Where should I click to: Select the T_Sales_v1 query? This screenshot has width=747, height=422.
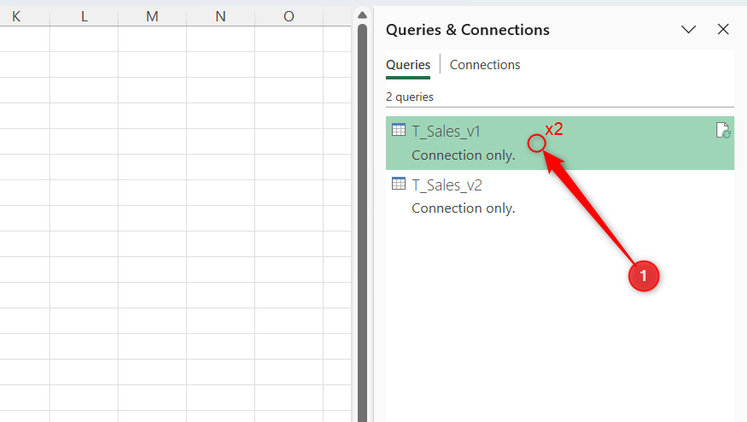pos(560,143)
